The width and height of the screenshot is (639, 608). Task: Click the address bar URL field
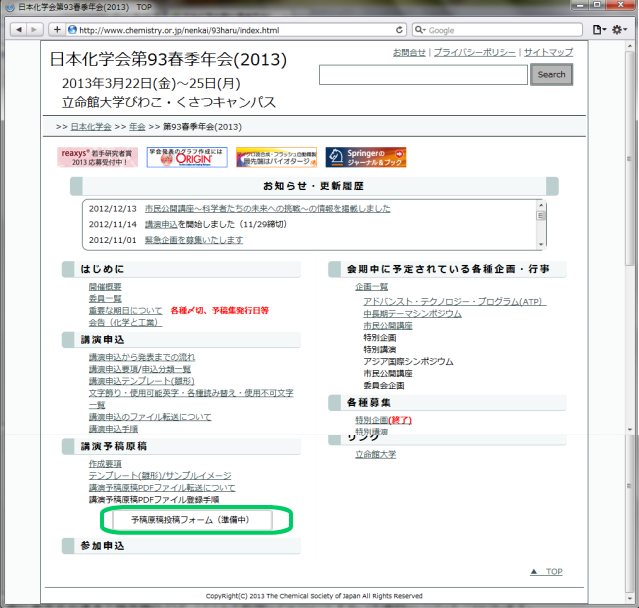point(236,30)
